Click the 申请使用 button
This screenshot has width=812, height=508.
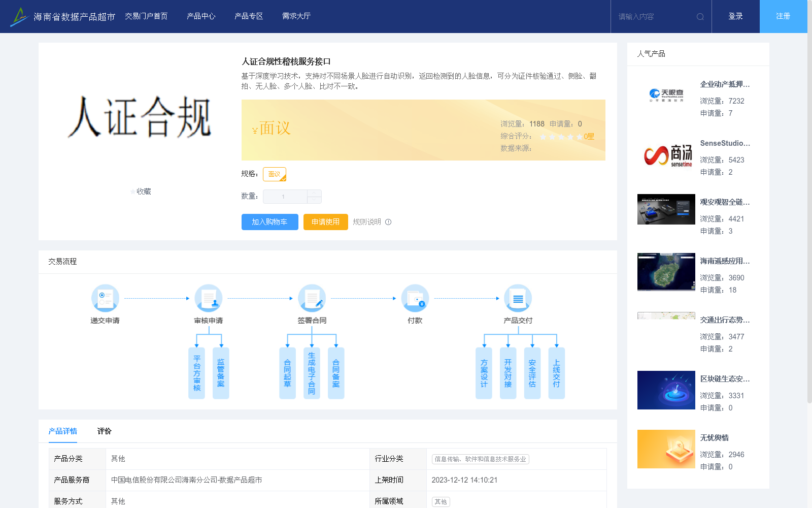[x=326, y=222]
